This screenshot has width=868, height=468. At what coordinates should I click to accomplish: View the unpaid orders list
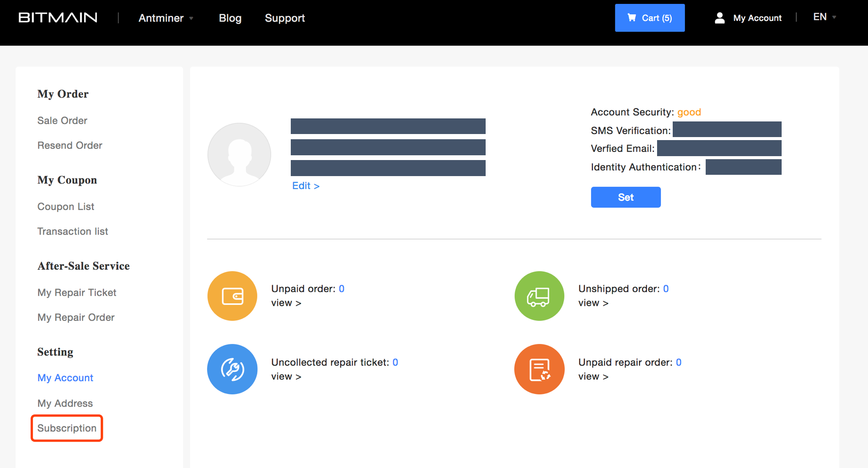pos(286,303)
